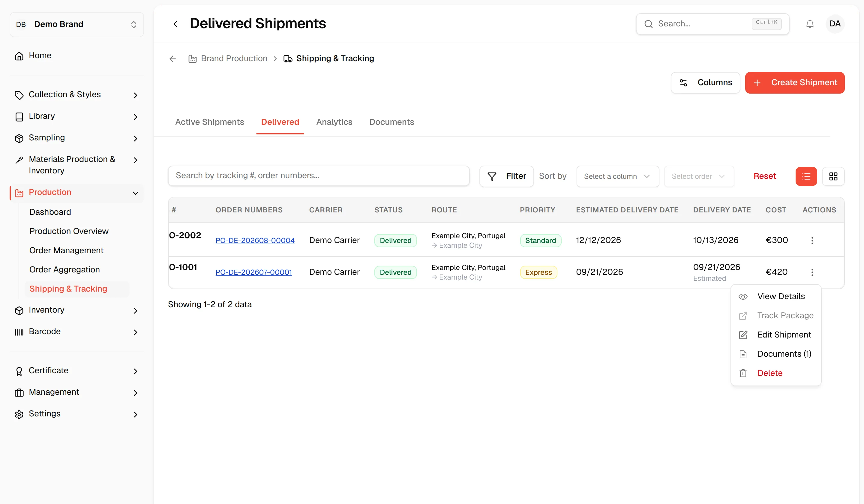Image resolution: width=864 pixels, height=504 pixels.
Task: Expand Collection & Styles section
Action: point(135,95)
